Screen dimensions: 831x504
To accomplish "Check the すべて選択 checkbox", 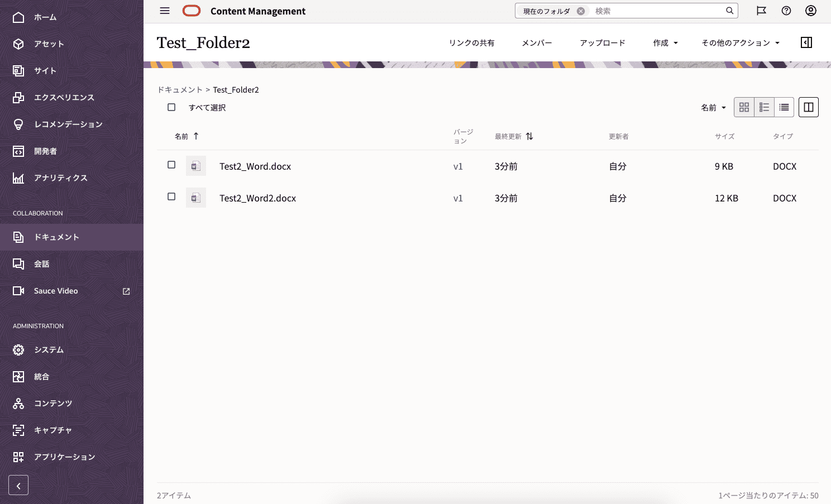I will click(x=171, y=107).
